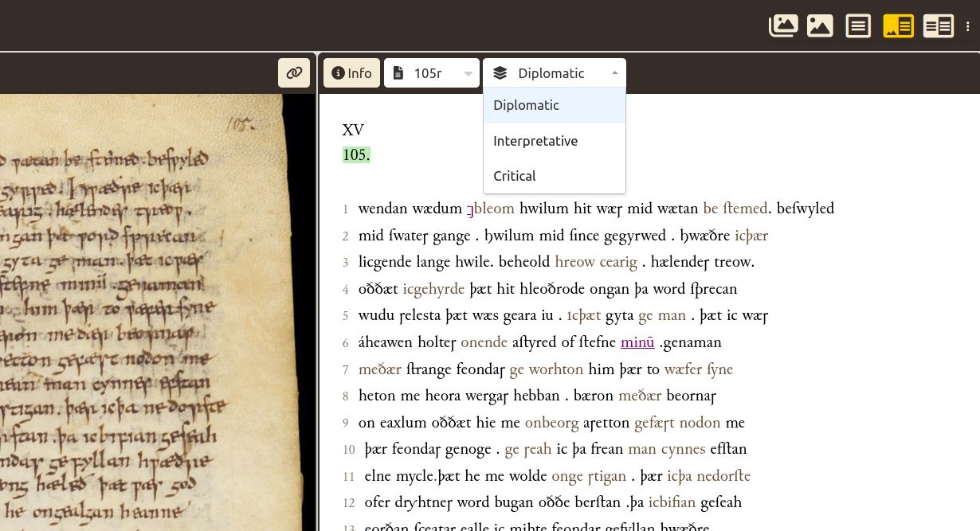Open the image gallery view

783,25
